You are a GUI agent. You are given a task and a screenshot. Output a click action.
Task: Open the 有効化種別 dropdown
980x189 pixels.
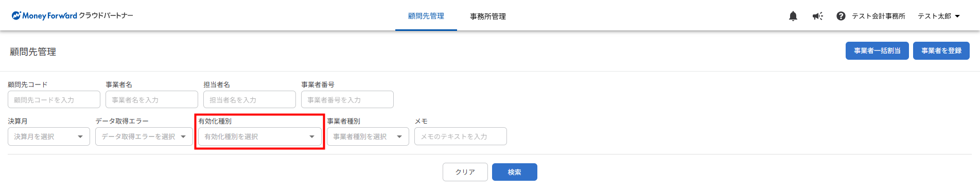click(260, 136)
